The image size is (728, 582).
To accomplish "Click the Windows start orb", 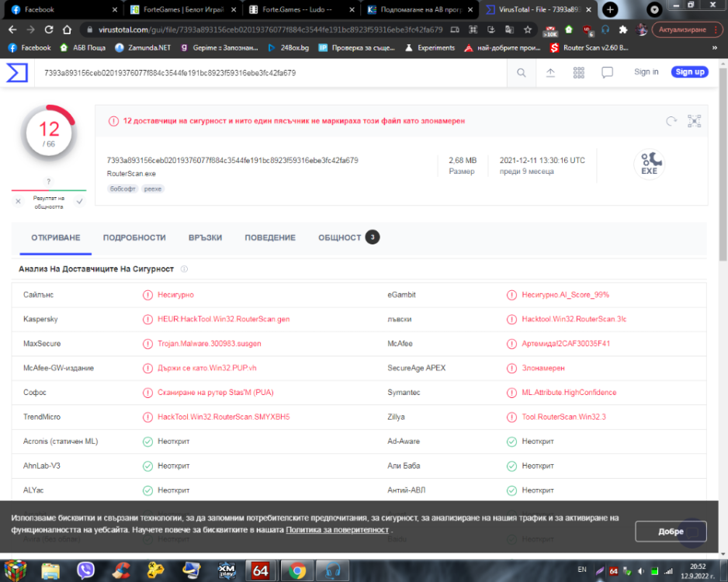I will tap(16, 570).
